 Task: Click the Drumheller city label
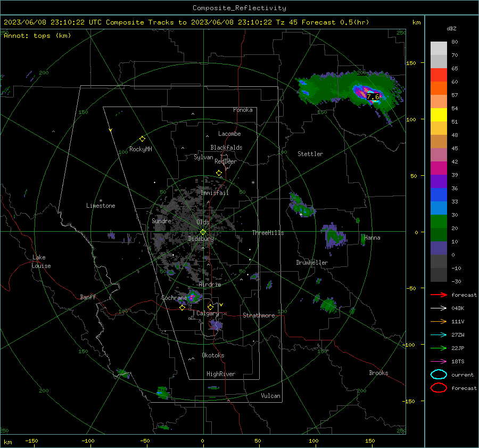point(312,263)
